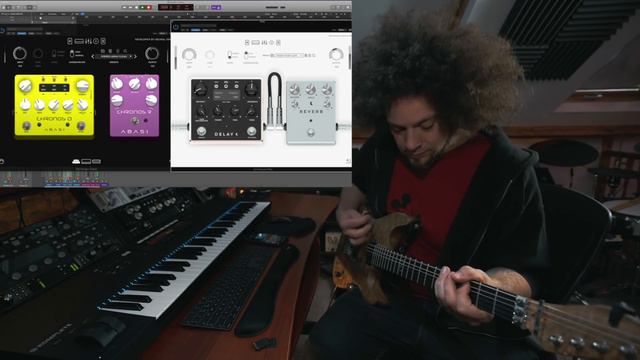Click the middle mini button atop Delay pedal
Screen dimensions: 640x360
click(x=226, y=86)
